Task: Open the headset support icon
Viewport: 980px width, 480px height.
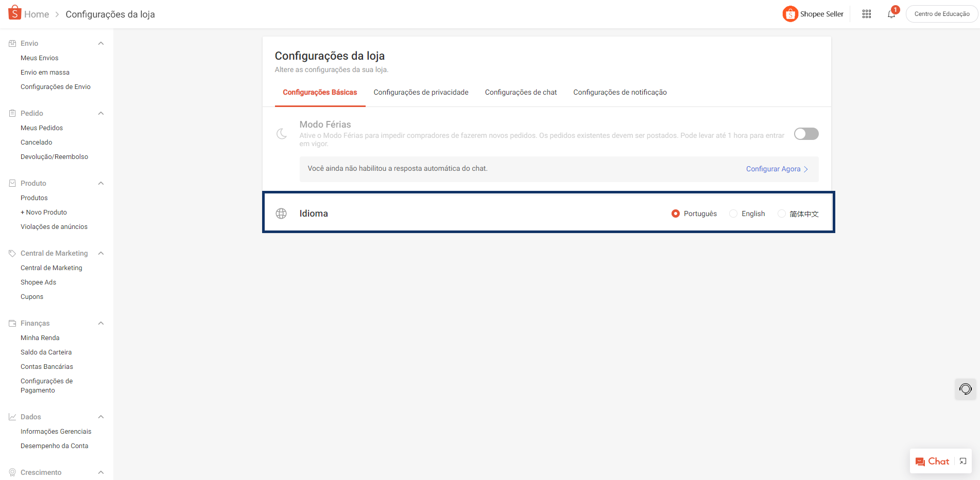Action: (x=966, y=389)
